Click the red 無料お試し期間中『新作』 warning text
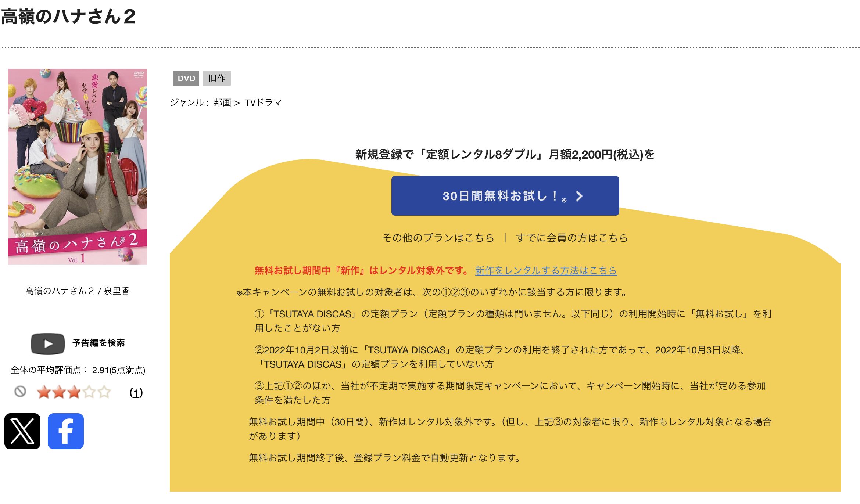Image resolution: width=860 pixels, height=504 pixels. pyautogui.click(x=362, y=270)
